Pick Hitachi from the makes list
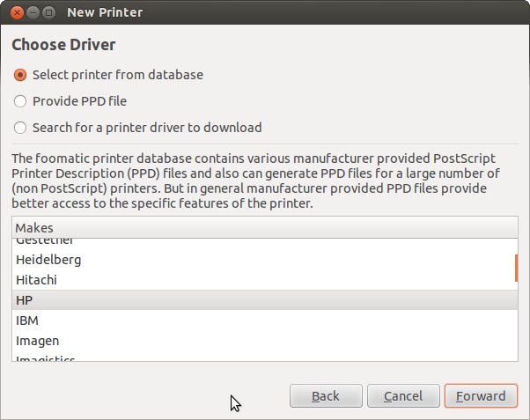 pos(36,280)
